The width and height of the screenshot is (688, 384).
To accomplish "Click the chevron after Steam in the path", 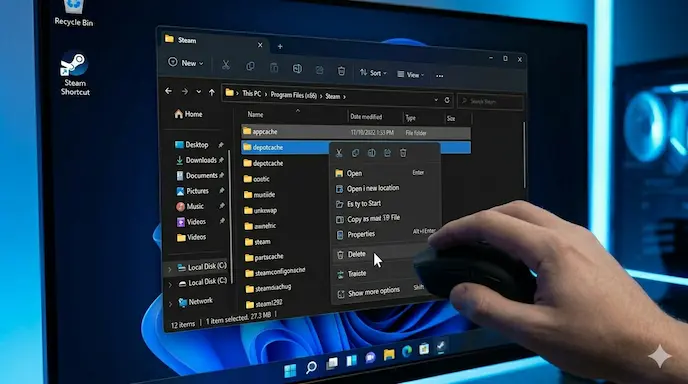I will (x=344, y=97).
